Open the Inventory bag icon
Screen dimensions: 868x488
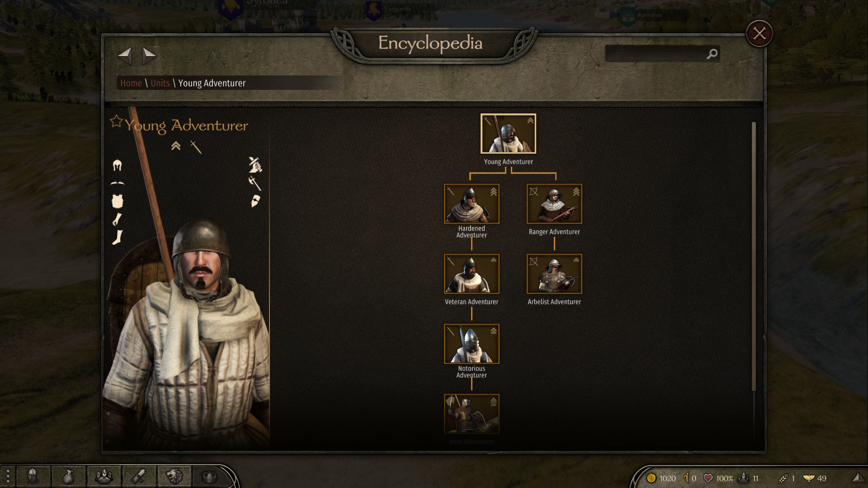click(x=68, y=476)
